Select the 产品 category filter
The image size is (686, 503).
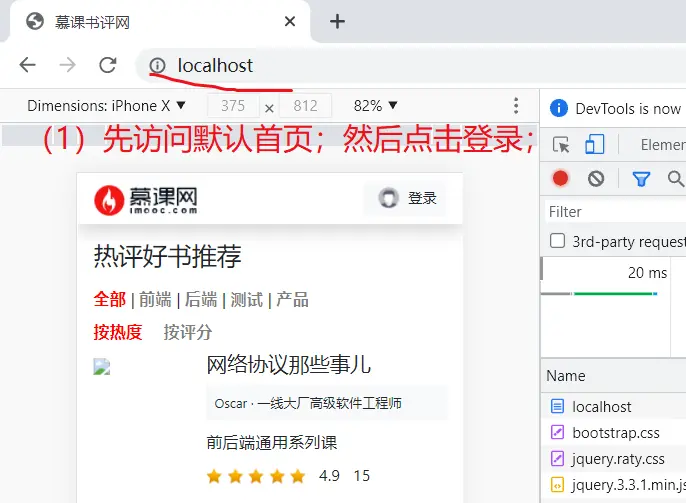click(292, 300)
